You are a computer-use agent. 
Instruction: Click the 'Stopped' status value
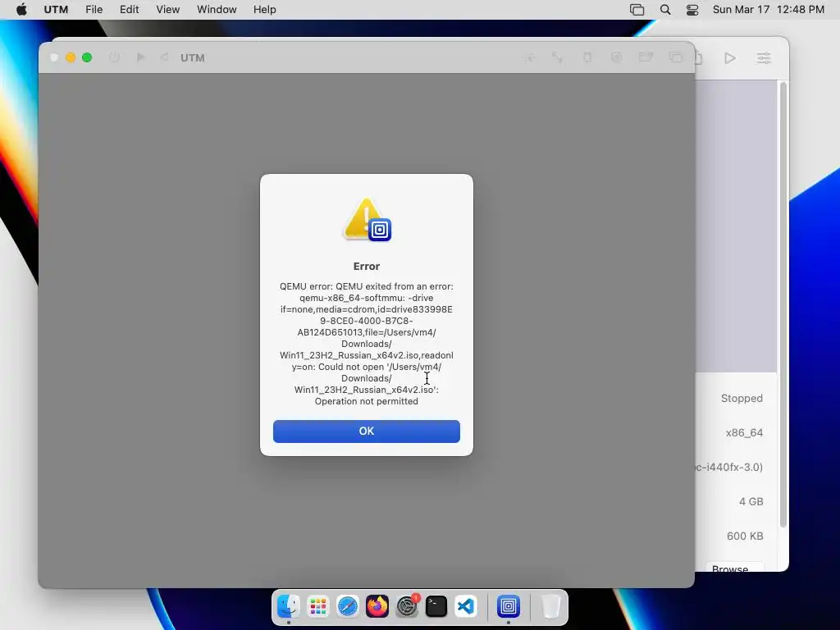coord(742,398)
